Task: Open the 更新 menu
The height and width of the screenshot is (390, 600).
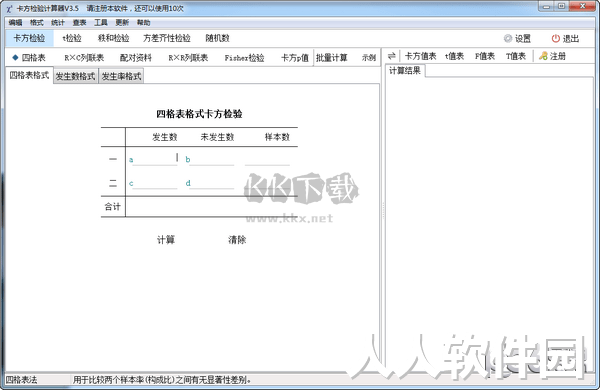Action: 122,23
